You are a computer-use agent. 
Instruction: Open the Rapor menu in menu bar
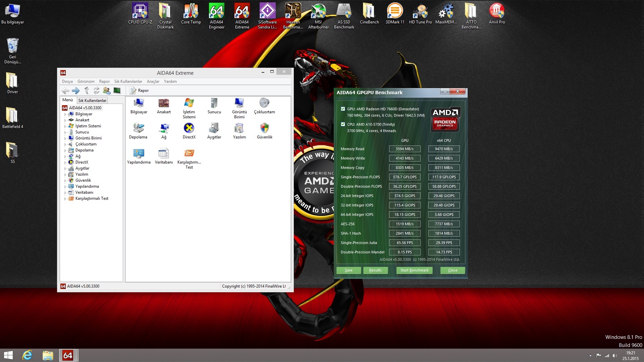tap(104, 81)
